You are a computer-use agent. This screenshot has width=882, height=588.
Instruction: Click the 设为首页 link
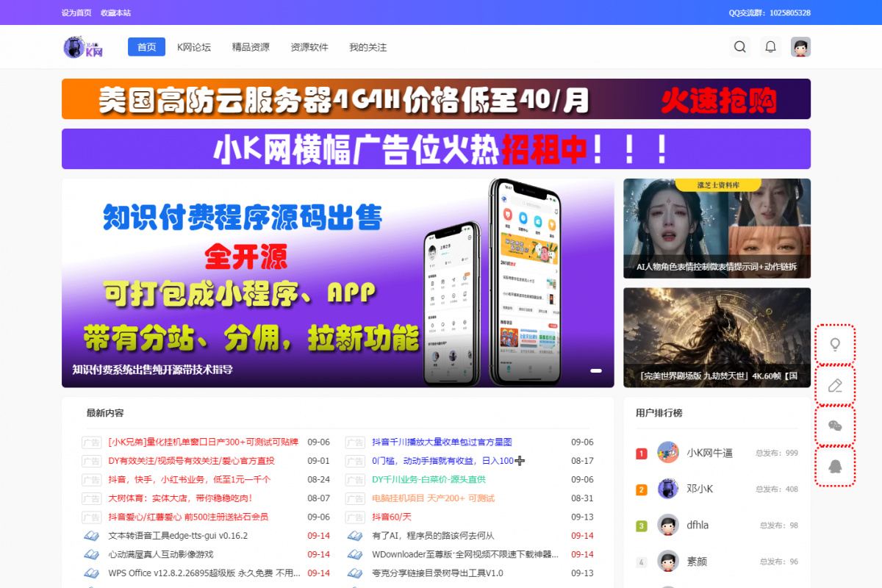click(76, 12)
